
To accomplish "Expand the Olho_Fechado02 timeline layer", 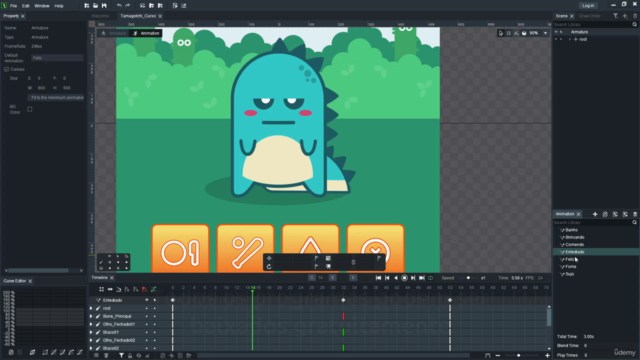I will coord(91,340).
